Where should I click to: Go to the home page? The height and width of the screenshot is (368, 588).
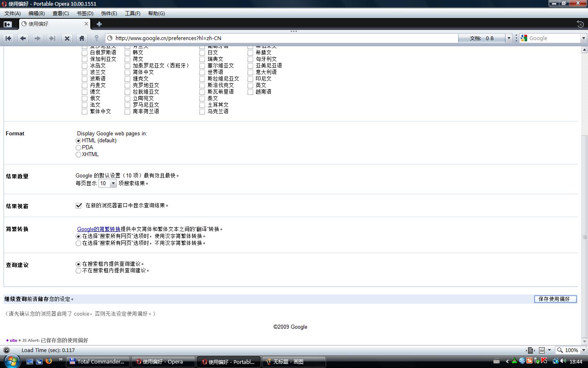(82, 38)
